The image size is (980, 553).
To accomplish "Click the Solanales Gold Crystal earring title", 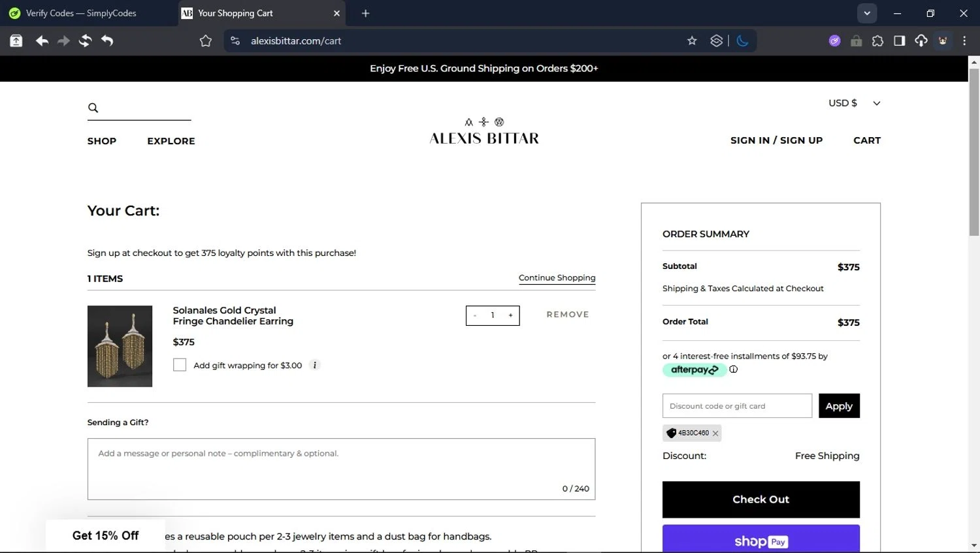I will coord(233,315).
